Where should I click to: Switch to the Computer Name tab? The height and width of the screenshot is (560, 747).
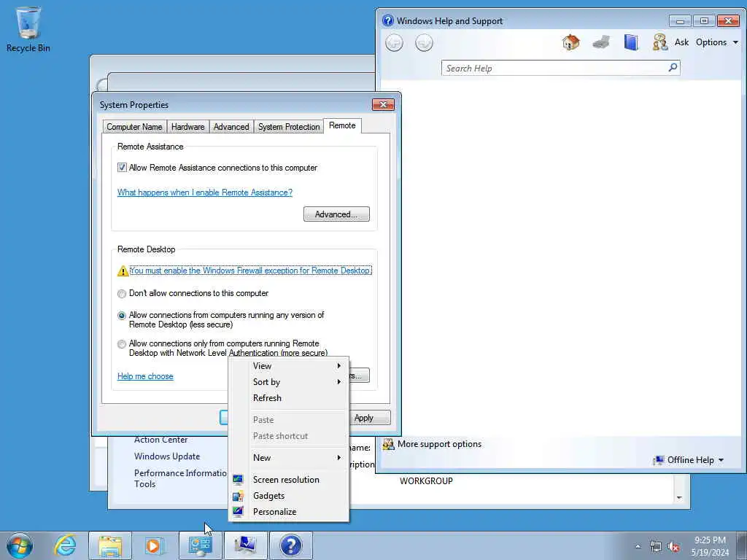[x=134, y=127]
